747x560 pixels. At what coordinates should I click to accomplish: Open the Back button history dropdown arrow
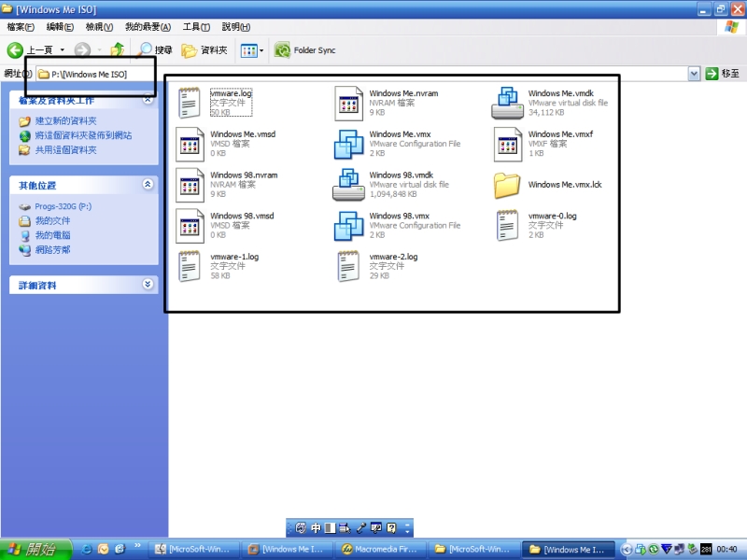pos(62,50)
